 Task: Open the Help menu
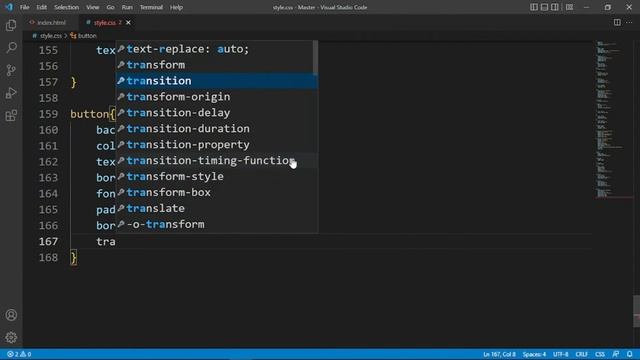(x=176, y=7)
